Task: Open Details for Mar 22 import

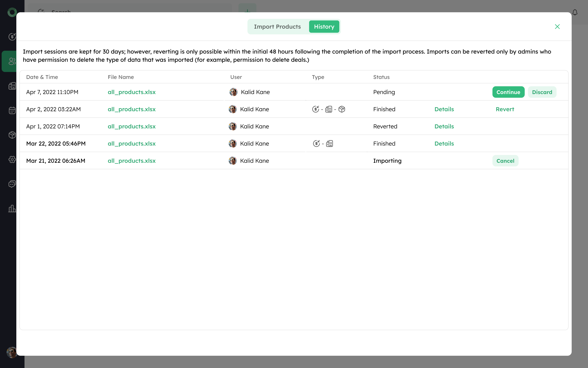Action: click(x=444, y=144)
